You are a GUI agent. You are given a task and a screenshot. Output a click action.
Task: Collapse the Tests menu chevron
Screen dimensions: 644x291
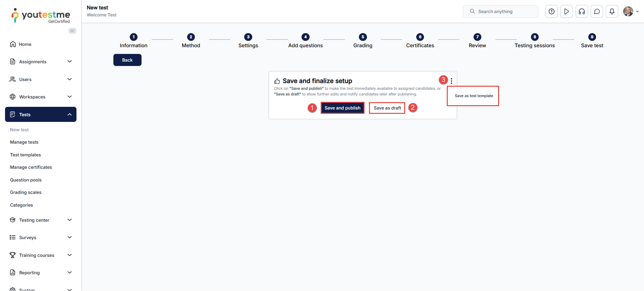[70, 115]
